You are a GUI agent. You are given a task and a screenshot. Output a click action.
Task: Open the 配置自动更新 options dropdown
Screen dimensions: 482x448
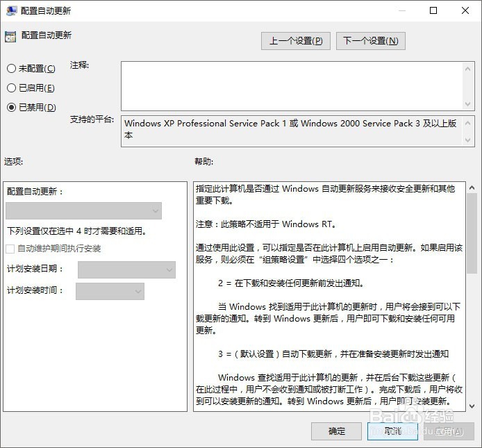tap(83, 210)
